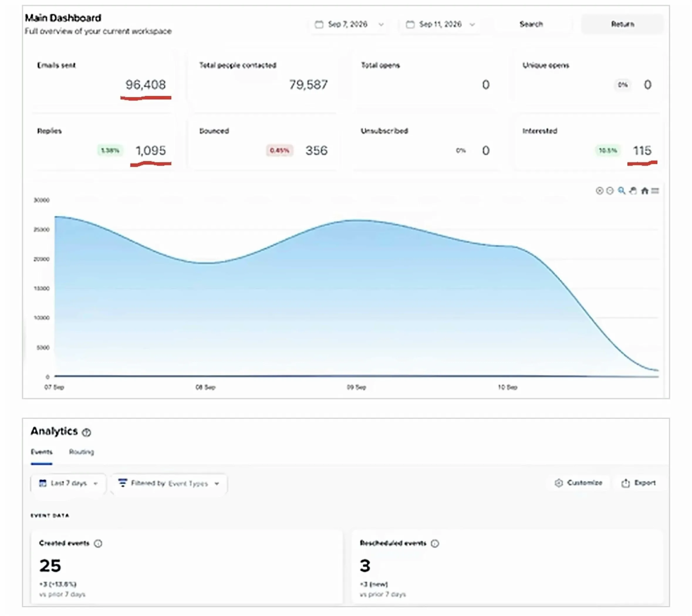The height and width of the screenshot is (616, 692).
Task: Click the Analytics help question-mark icon
Action: pyautogui.click(x=87, y=432)
